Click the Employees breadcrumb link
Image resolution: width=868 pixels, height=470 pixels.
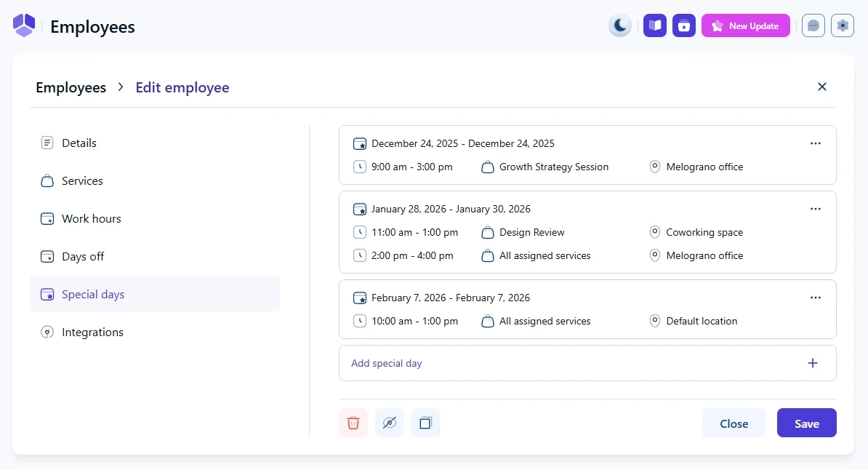click(x=71, y=88)
